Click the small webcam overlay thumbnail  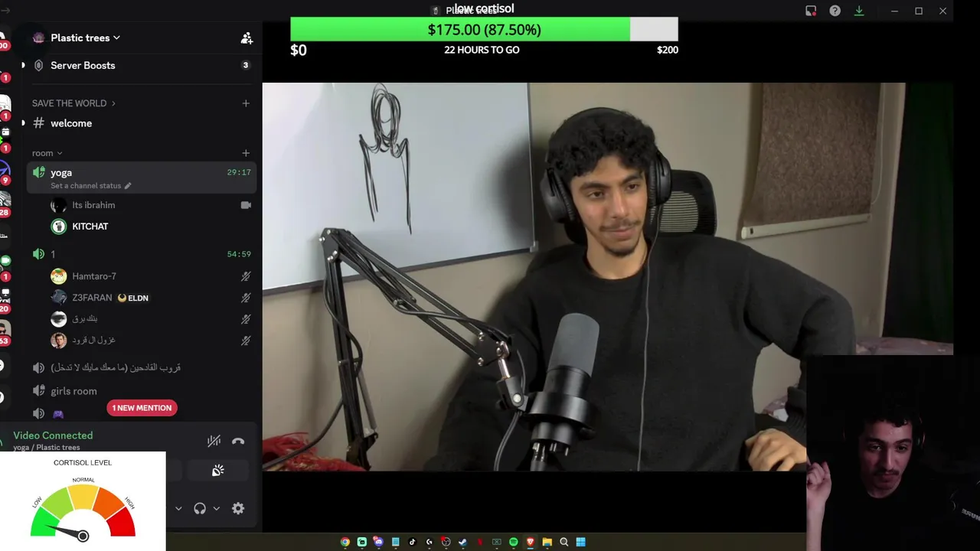[893, 453]
